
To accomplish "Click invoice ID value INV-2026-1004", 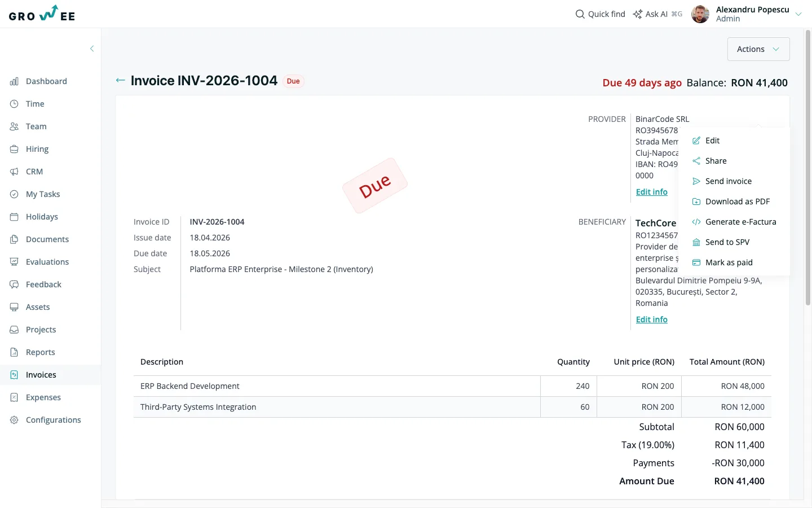I will coord(217,222).
